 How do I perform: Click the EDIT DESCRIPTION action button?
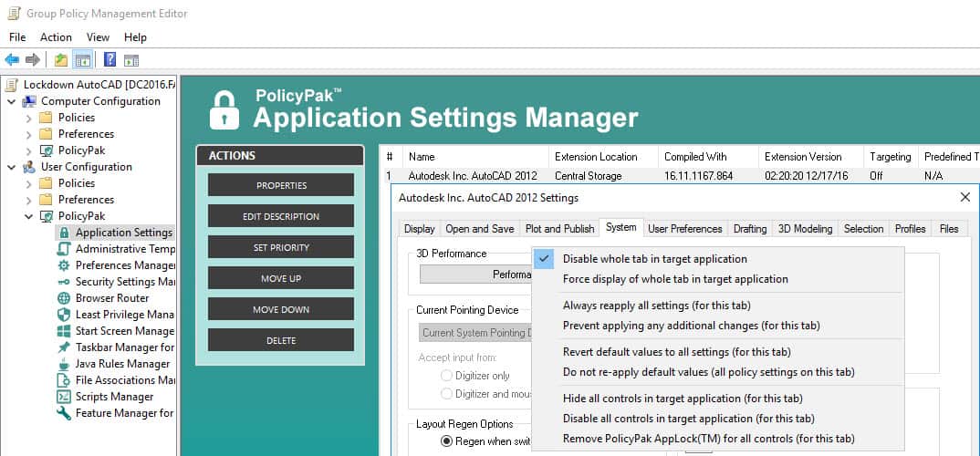[x=281, y=216]
